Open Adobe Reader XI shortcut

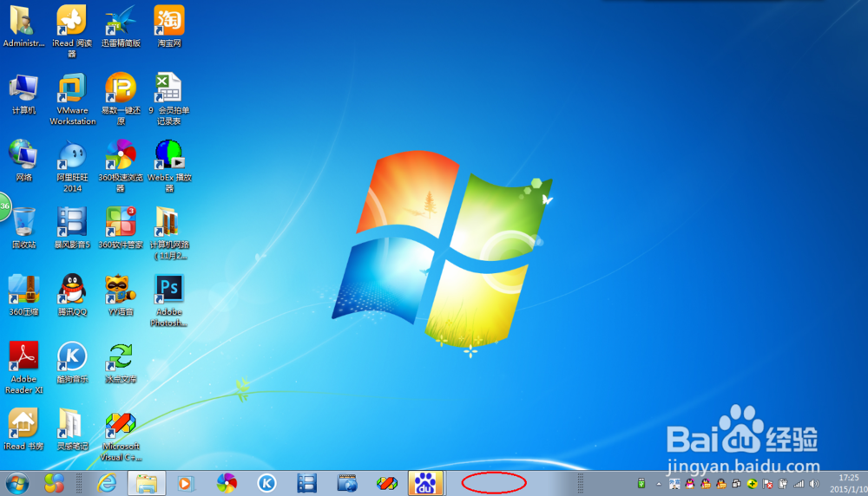pos(23,368)
